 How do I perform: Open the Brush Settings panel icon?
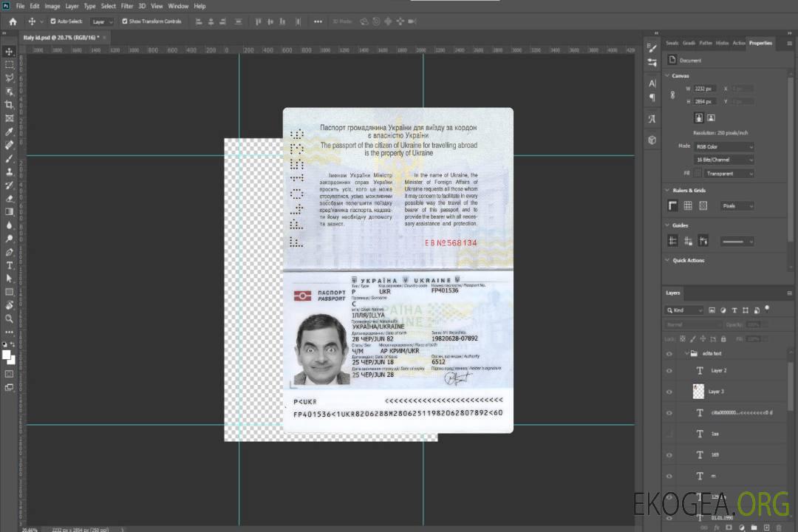pyautogui.click(x=652, y=48)
